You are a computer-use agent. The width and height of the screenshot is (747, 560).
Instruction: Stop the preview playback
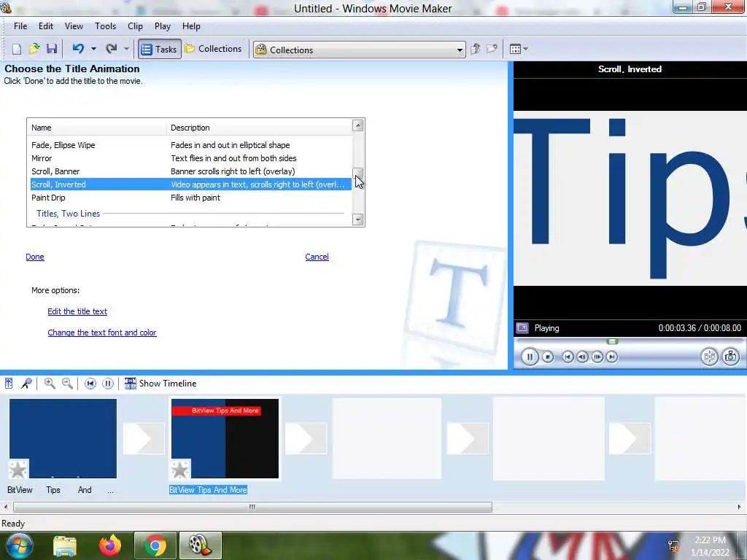tap(548, 357)
